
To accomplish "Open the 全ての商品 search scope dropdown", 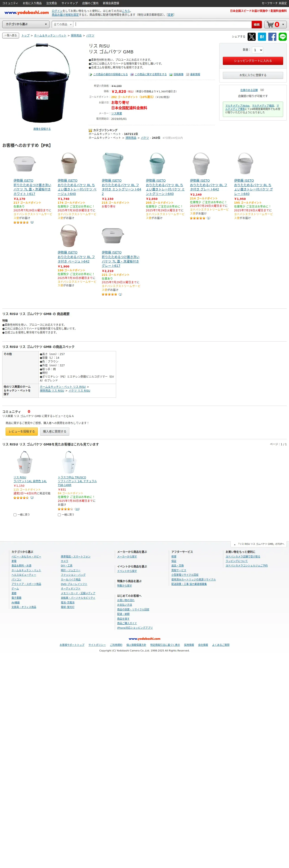I will 63,24.
